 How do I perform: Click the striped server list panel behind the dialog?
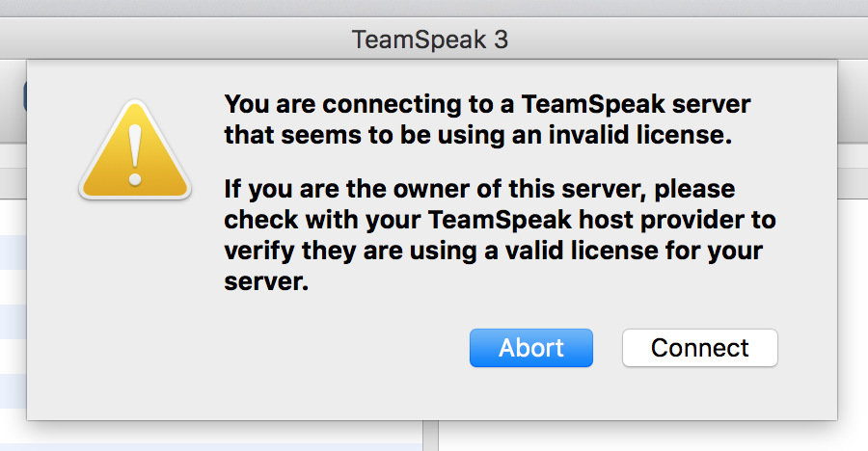coord(13,289)
